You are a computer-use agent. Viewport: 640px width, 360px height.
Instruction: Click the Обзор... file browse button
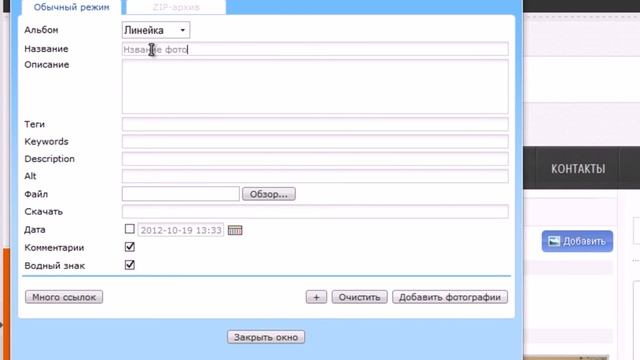tap(269, 194)
